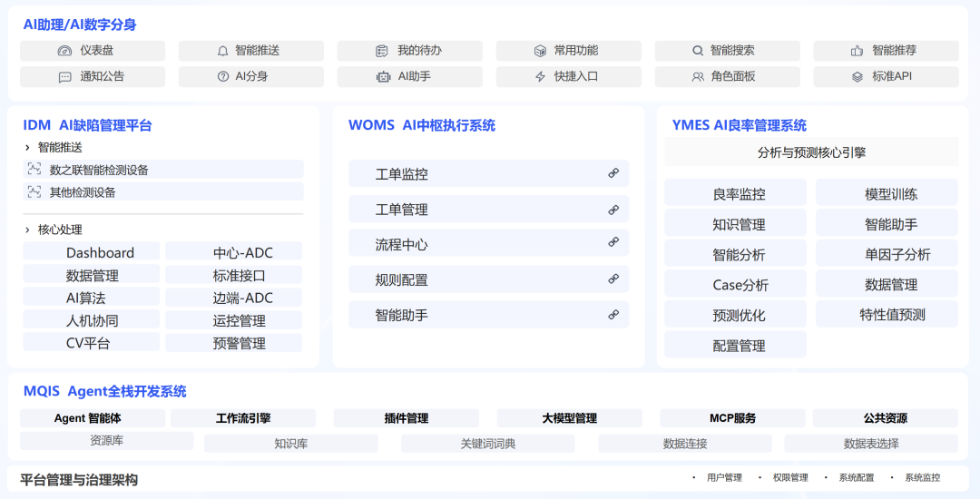The width and height of the screenshot is (980, 499).
Task: Click the chat bubble icon beside 通知公告
Action: (65, 77)
